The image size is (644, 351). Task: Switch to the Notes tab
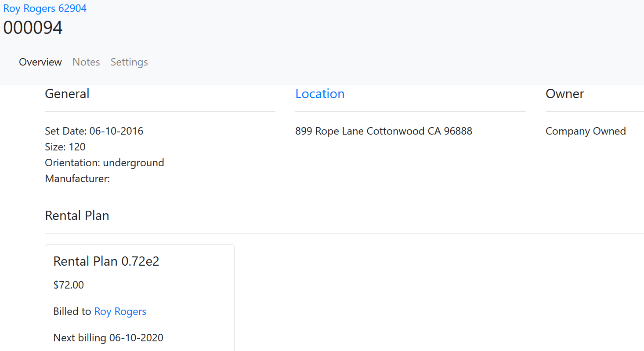tap(86, 62)
